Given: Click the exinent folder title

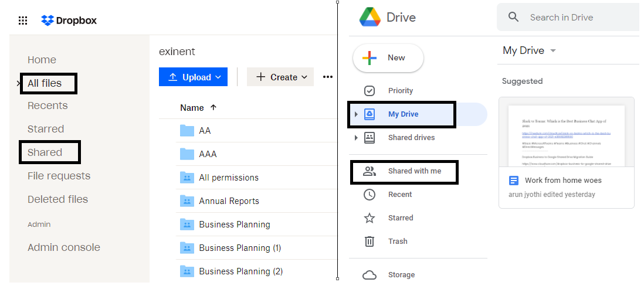Looking at the screenshot, I should pos(177,52).
